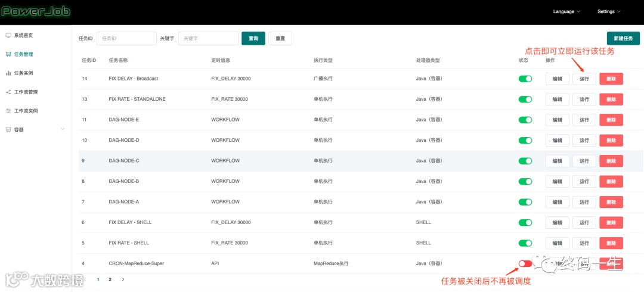Click the next page arrow

123,279
